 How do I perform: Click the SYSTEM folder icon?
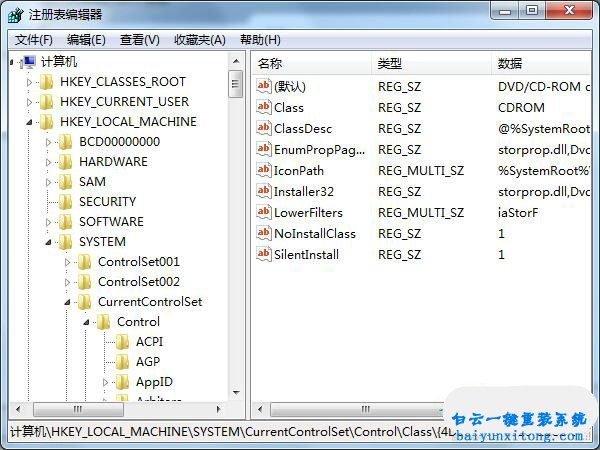click(x=66, y=242)
